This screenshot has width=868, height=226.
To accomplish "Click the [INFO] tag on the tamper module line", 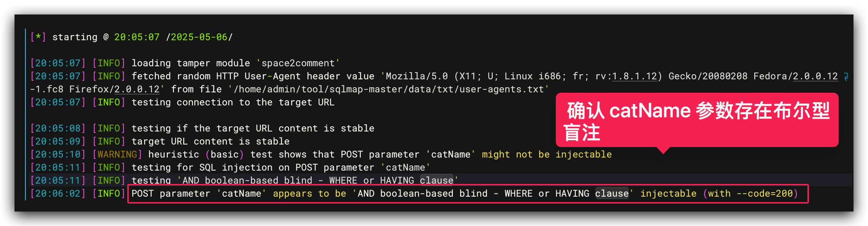I will pyautogui.click(x=109, y=63).
